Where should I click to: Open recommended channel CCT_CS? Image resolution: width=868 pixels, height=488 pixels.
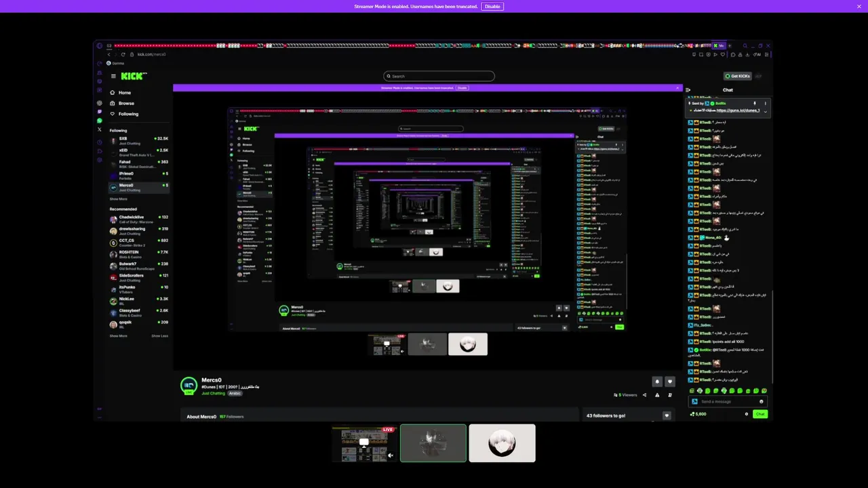pyautogui.click(x=139, y=243)
